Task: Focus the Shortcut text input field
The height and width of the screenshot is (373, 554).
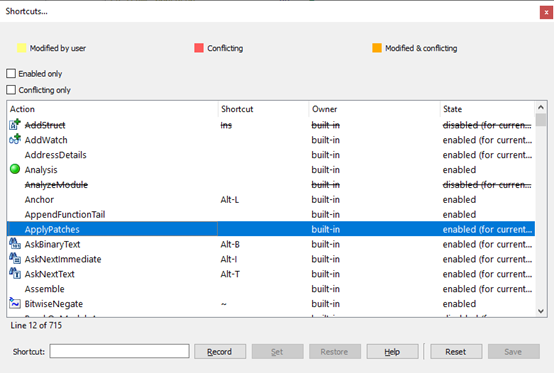Action: (119, 351)
